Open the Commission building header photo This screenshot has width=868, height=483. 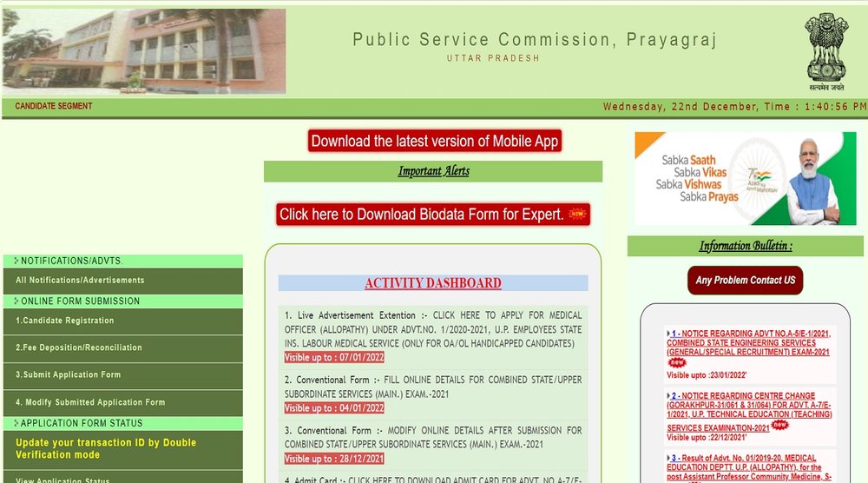point(144,51)
